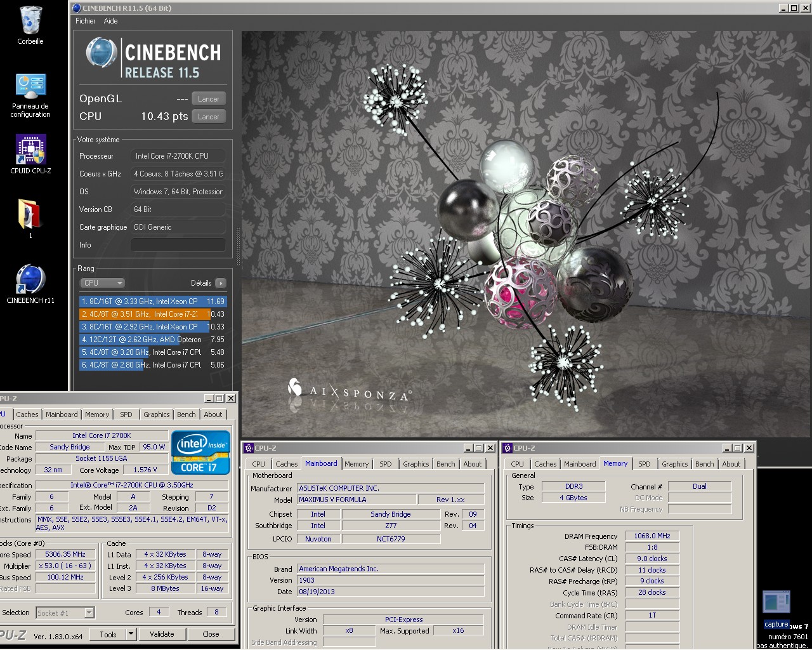This screenshot has height=650, width=812.
Task: Select rank 1 Xeon 8C/16T 3.33 GHz row
Action: pos(152,302)
